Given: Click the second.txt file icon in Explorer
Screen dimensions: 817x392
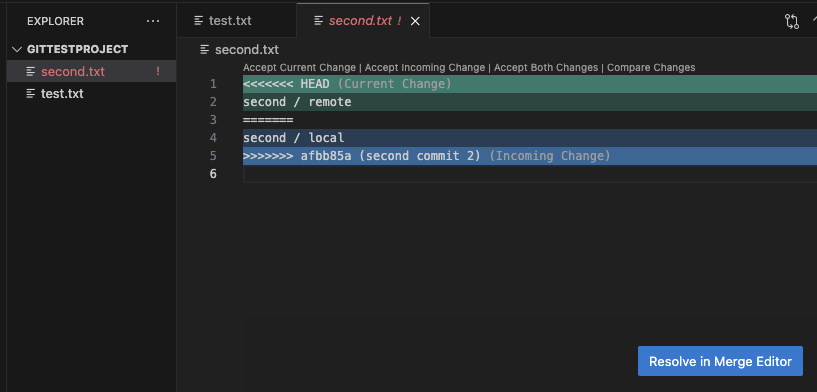Looking at the screenshot, I should (31, 71).
